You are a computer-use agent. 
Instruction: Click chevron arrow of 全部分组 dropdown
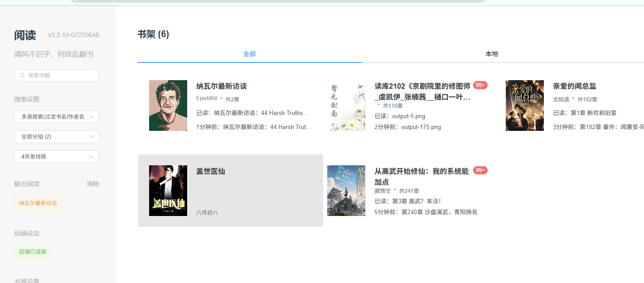pos(92,137)
